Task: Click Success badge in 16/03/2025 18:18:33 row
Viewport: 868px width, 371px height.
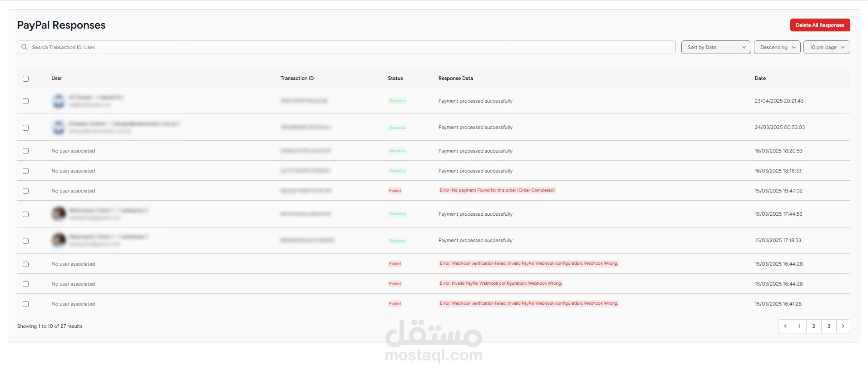Action: [x=397, y=171]
